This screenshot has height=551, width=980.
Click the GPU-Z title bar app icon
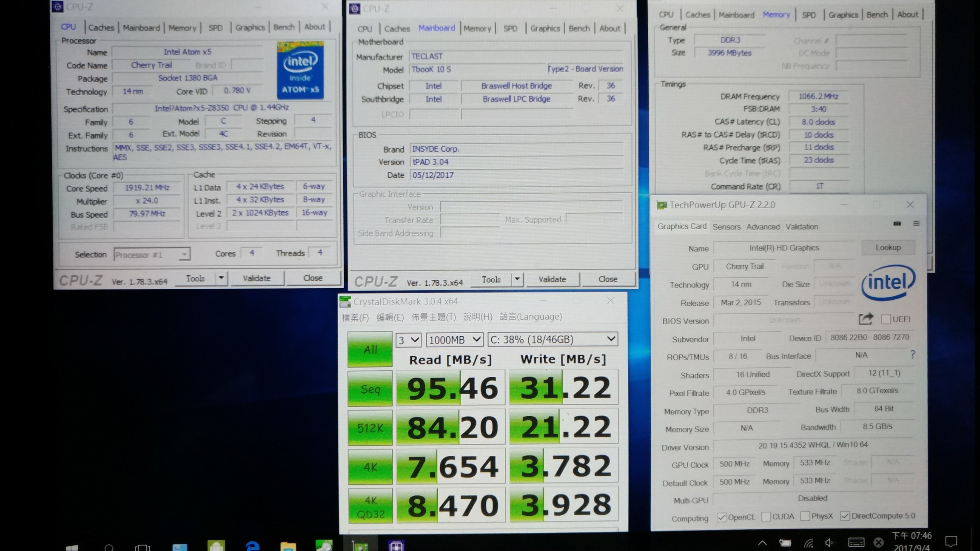pyautogui.click(x=662, y=205)
